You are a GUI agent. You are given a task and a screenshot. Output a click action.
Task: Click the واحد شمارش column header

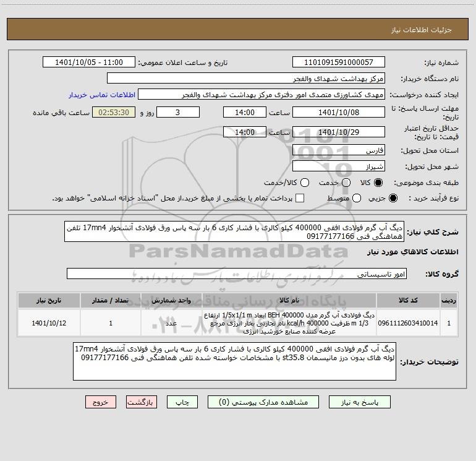[x=171, y=300]
